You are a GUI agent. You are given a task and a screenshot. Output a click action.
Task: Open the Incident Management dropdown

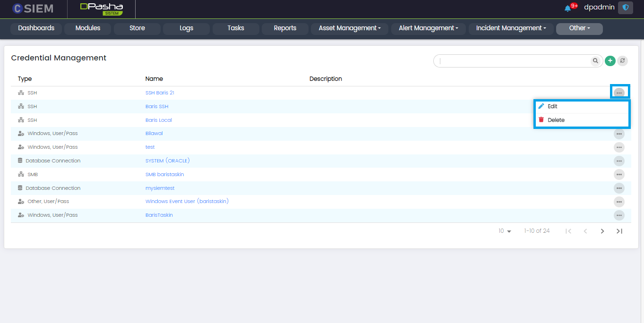[x=511, y=28]
